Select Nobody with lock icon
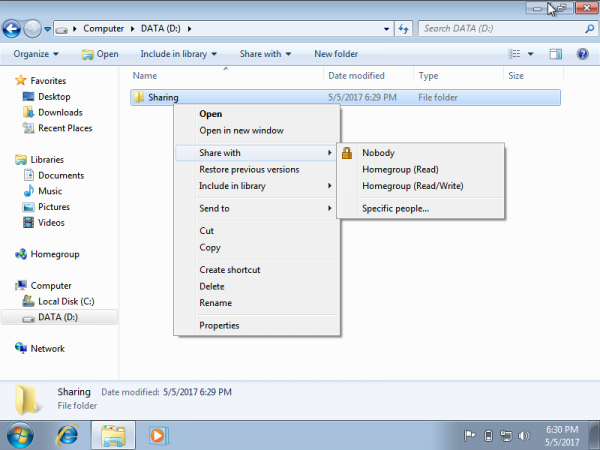600x450 pixels. (421, 153)
